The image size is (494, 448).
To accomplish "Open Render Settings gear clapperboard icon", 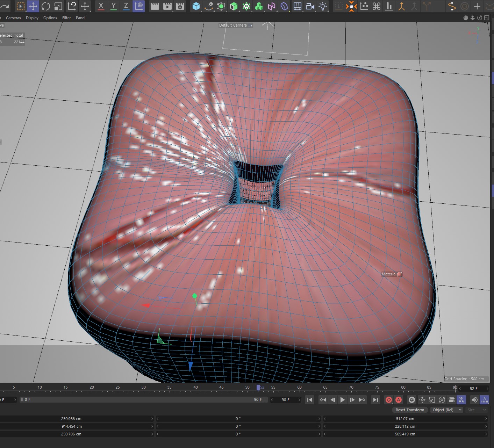I will [180, 6].
